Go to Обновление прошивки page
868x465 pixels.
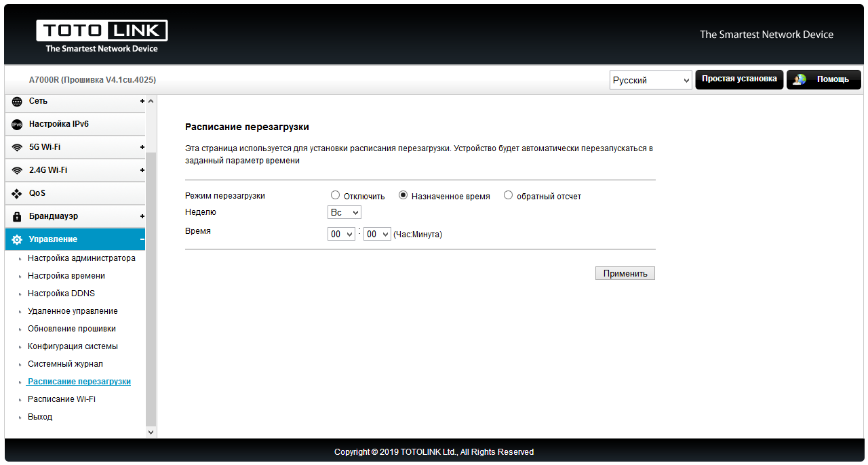click(x=72, y=329)
